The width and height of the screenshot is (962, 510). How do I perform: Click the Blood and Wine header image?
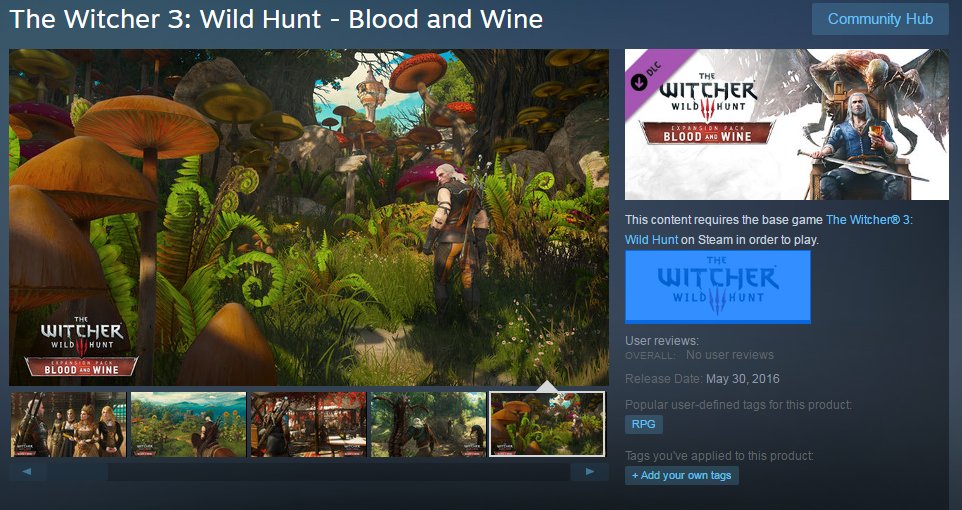(x=787, y=125)
